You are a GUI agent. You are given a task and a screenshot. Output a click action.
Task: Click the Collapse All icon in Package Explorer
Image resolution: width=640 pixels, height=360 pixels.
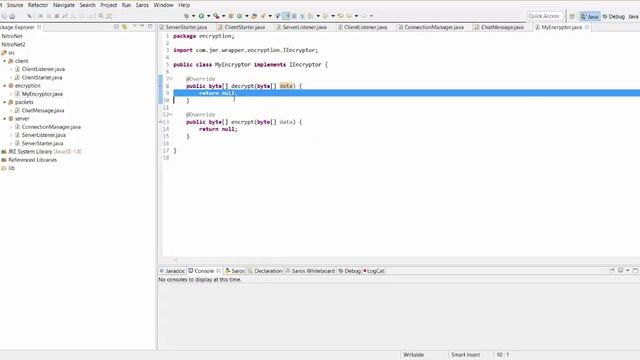point(116,27)
